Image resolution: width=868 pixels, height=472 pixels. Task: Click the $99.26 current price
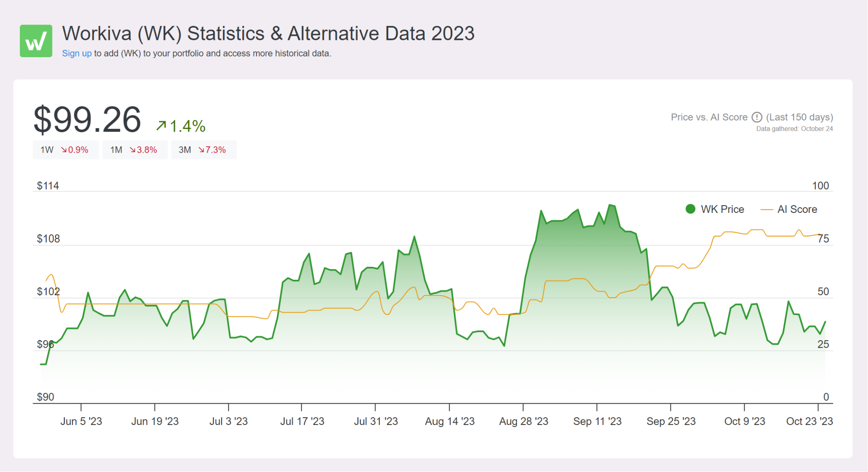click(x=87, y=120)
